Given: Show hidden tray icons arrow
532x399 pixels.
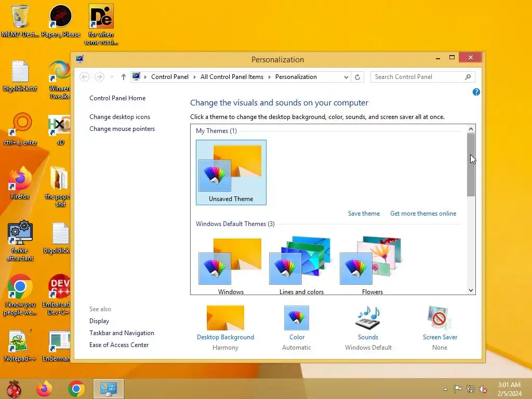Looking at the screenshot, I should pyautogui.click(x=445, y=389).
